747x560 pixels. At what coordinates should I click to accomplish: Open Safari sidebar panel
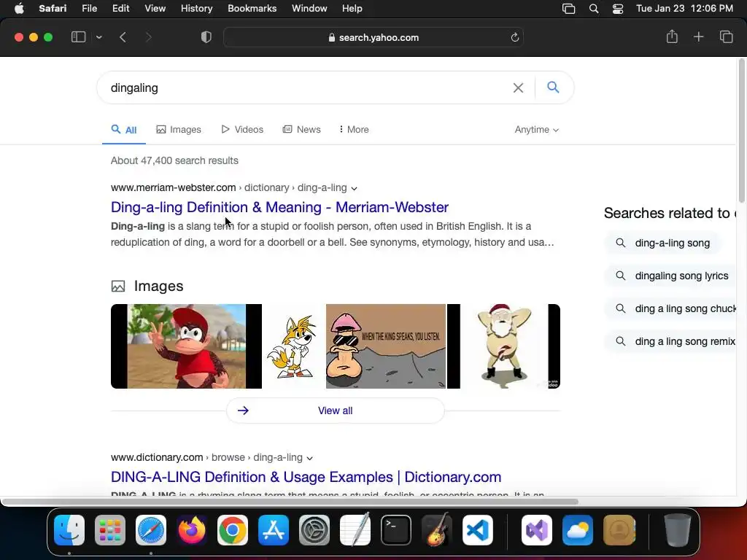point(78,37)
